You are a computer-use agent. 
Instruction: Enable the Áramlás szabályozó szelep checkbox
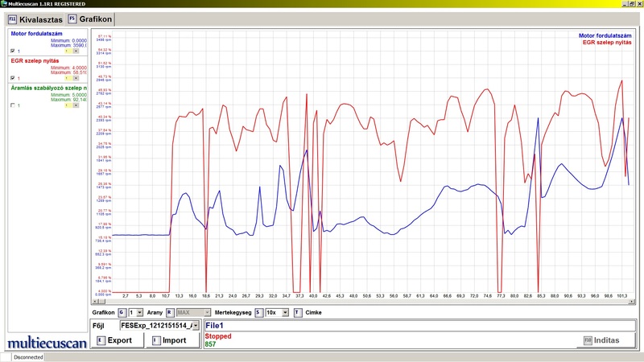click(13, 105)
